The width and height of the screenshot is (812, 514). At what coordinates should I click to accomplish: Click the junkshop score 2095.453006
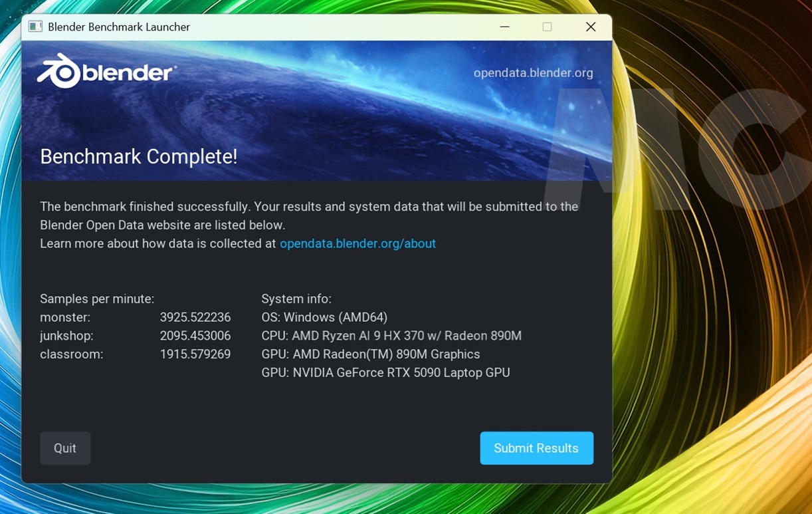(x=195, y=336)
